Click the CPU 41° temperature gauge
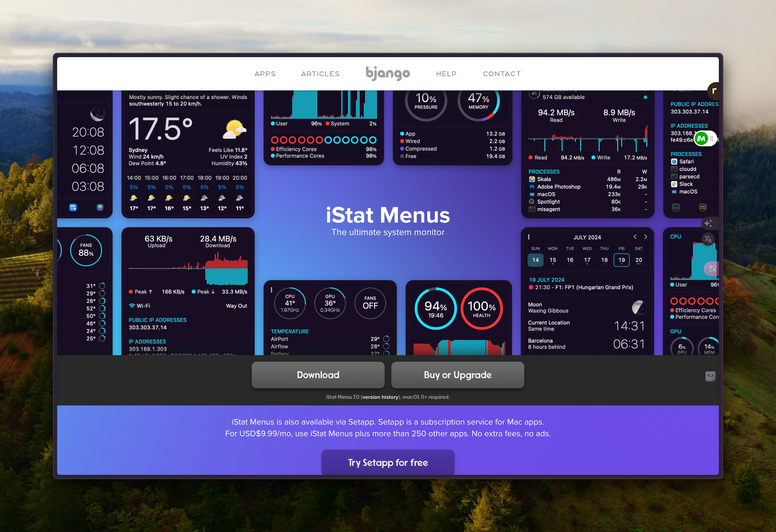776x532 pixels. point(290,303)
